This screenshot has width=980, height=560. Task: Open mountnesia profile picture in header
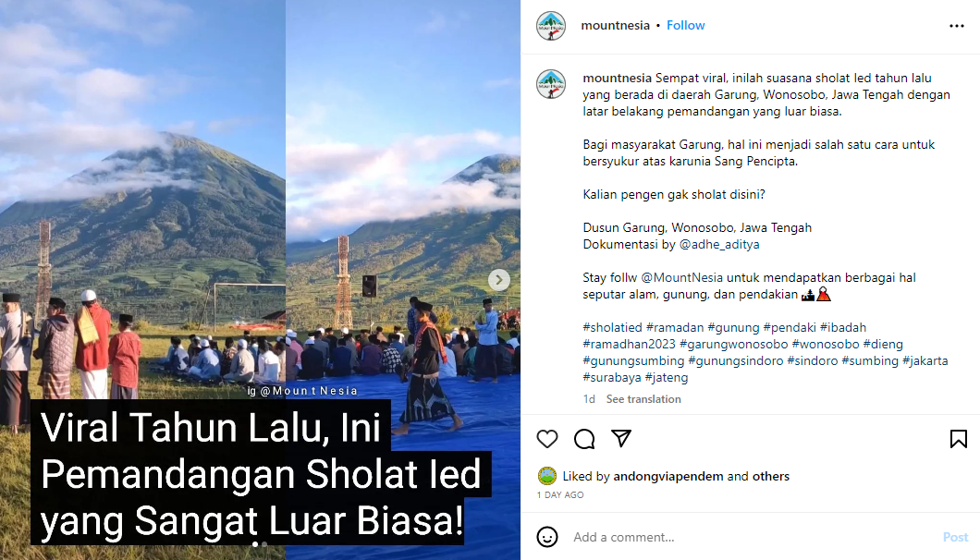pos(551,26)
